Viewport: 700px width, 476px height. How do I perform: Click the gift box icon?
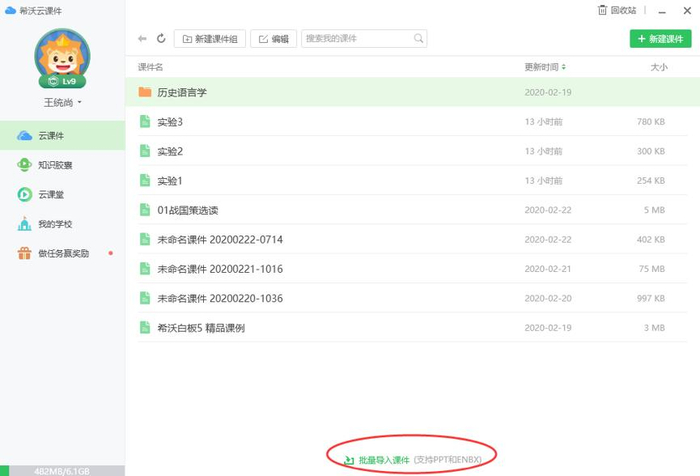(x=25, y=253)
